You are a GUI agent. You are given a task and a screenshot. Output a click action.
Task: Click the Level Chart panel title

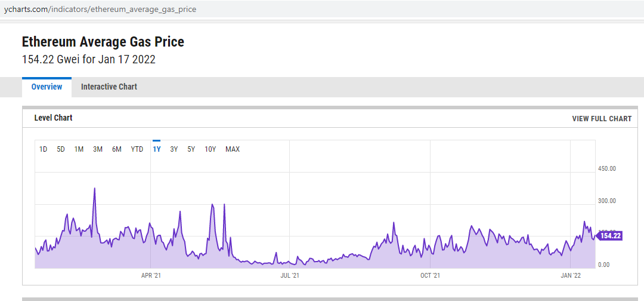pos(54,118)
